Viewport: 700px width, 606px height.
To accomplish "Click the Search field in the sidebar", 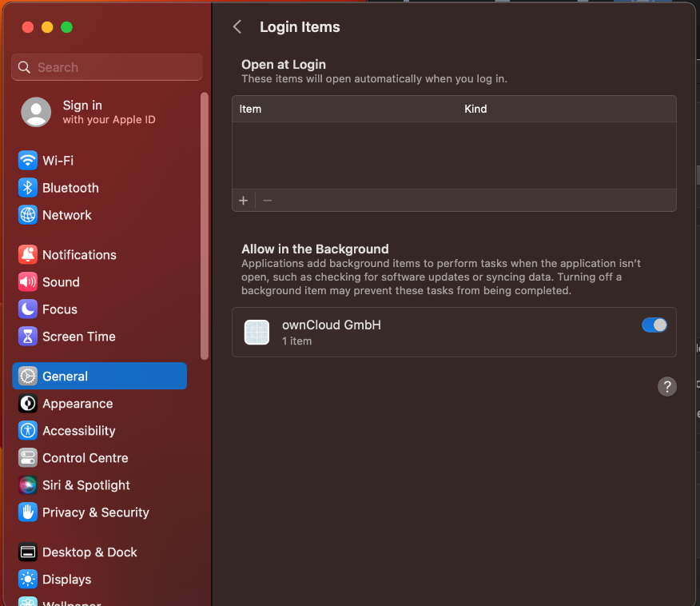I will [106, 66].
